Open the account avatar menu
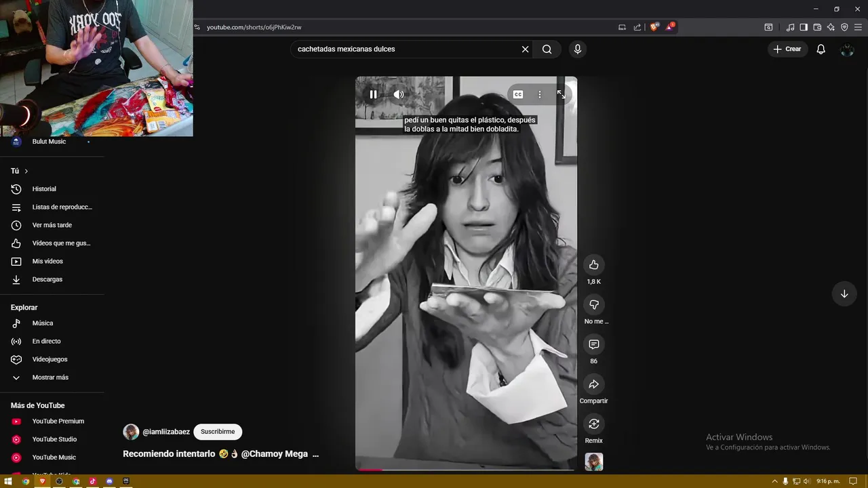 [x=847, y=49]
